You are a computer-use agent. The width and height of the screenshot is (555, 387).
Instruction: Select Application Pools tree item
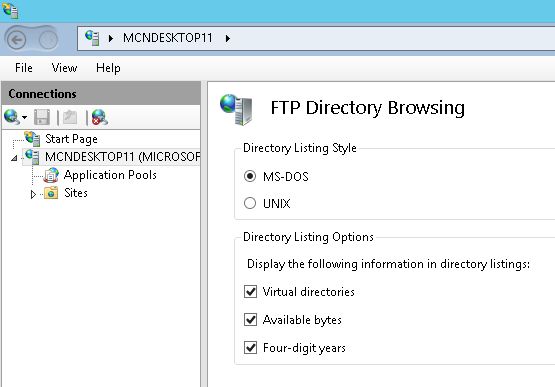pos(110,175)
